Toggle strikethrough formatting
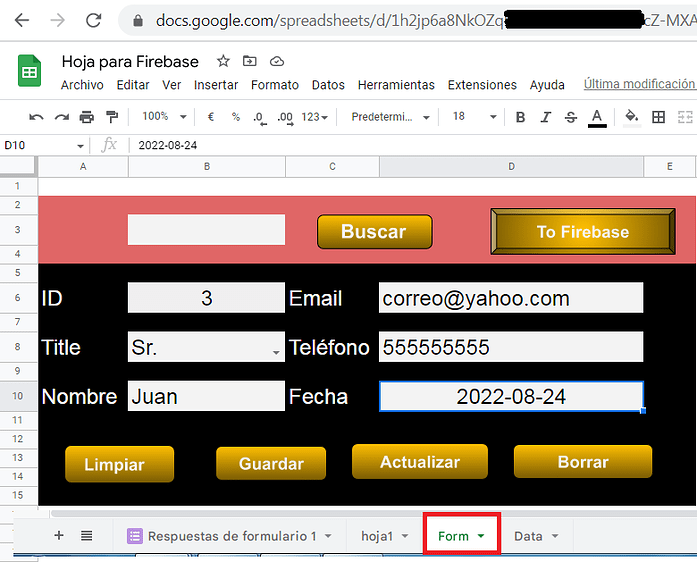The height and width of the screenshot is (562, 697). pyautogui.click(x=571, y=117)
